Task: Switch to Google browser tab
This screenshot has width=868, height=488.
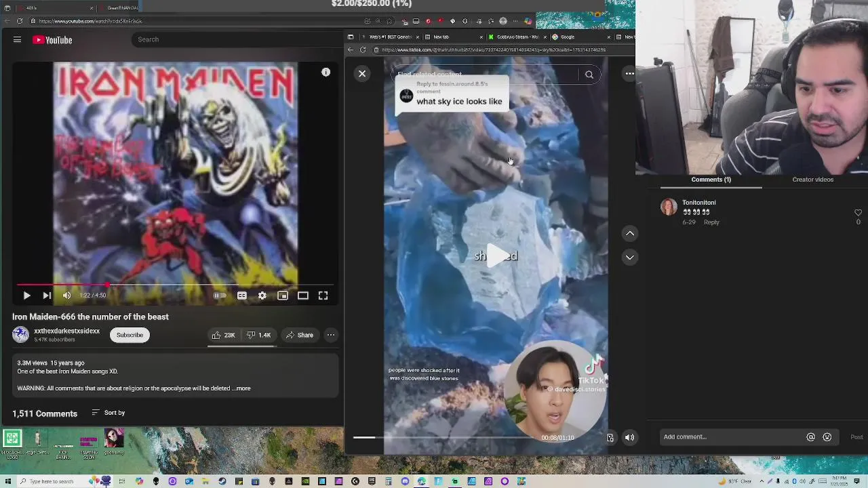Action: (x=580, y=37)
